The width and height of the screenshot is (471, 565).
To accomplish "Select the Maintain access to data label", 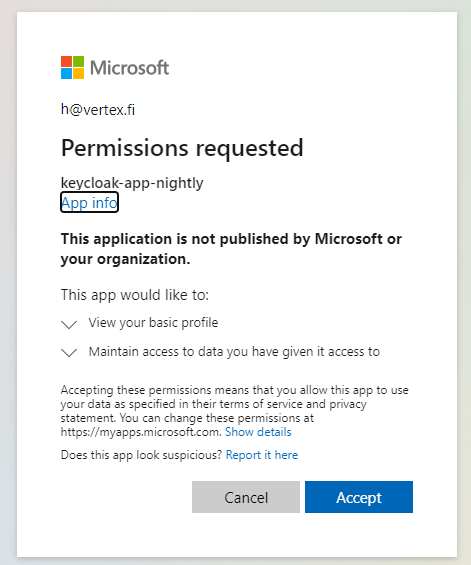I will (x=234, y=352).
